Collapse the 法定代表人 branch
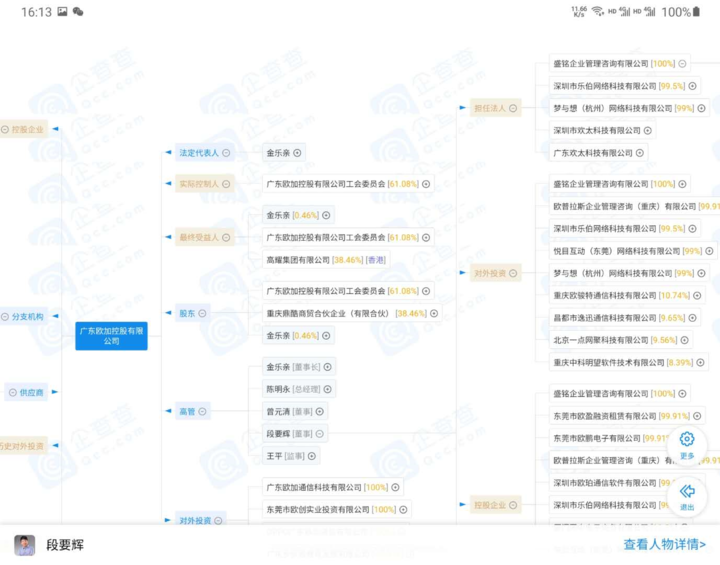This screenshot has height=565, width=720. pyautogui.click(x=226, y=153)
